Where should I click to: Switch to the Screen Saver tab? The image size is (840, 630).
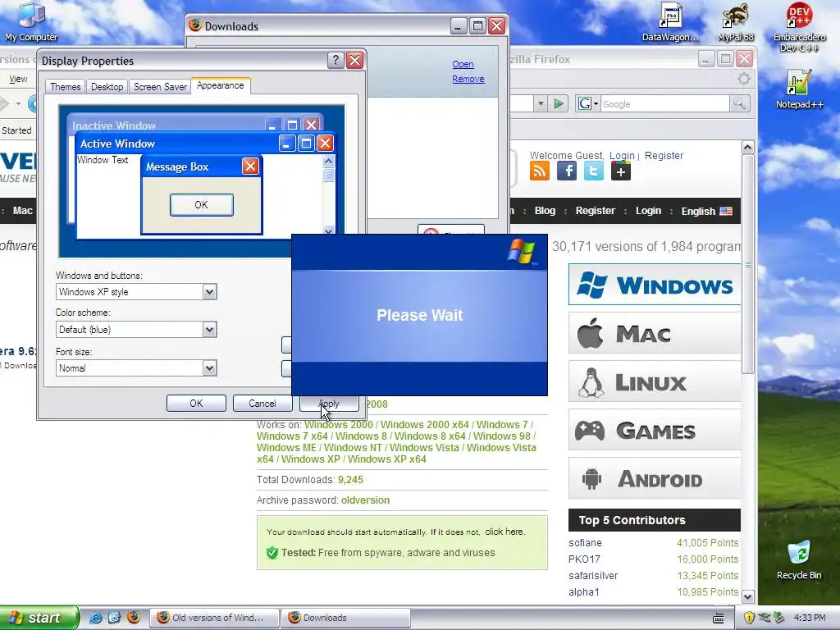[160, 87]
